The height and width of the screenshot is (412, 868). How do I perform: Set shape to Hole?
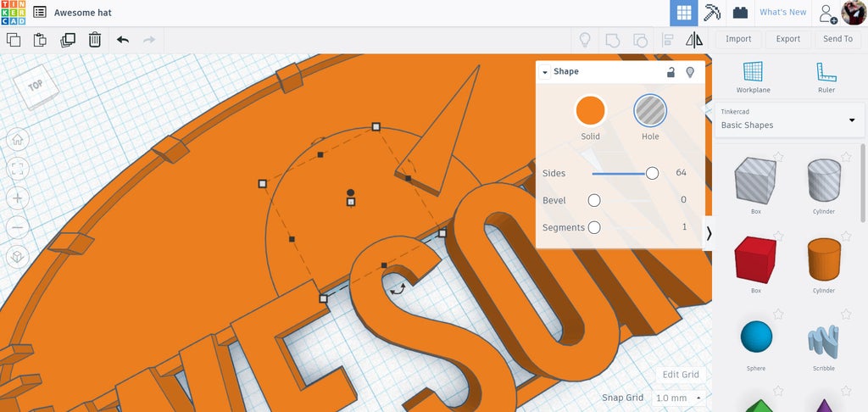(x=650, y=111)
